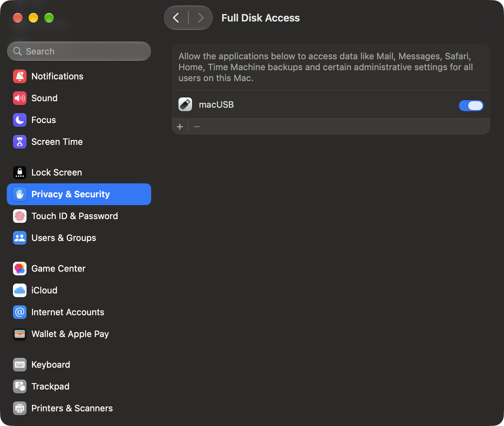Click the Users & Groups people icon
Screen dimensions: 504x426
(20, 238)
